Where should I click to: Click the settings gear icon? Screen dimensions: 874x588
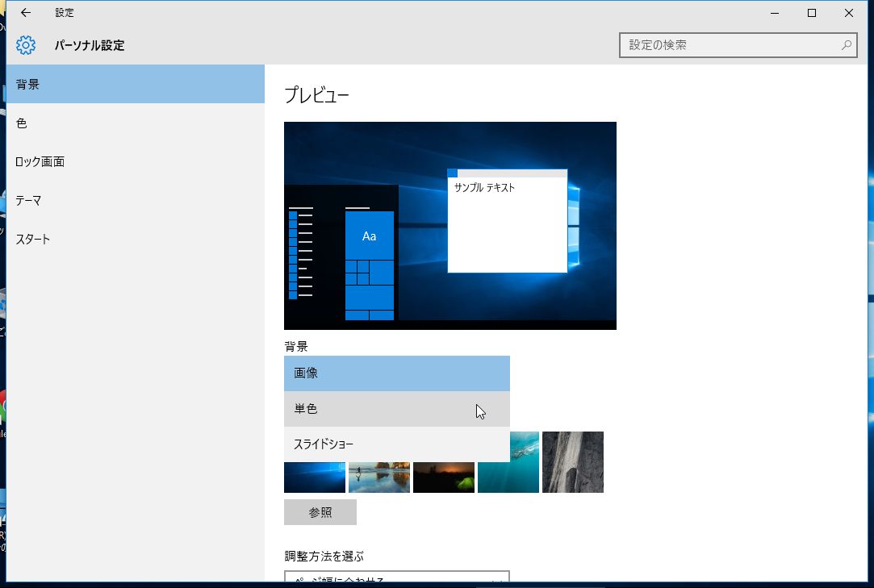coord(26,45)
